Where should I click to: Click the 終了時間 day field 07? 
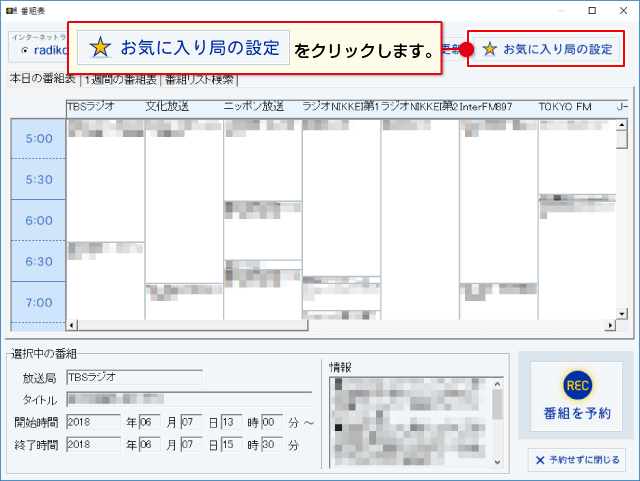[191, 444]
